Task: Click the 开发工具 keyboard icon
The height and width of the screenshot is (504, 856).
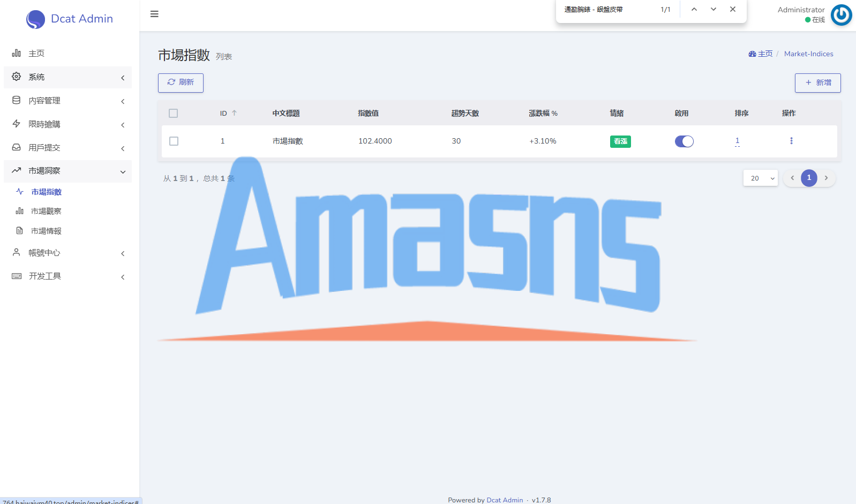Action: [x=17, y=276]
